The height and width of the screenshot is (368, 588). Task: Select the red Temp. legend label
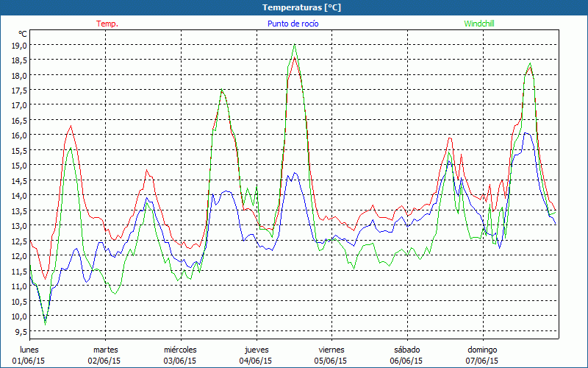tap(107, 24)
